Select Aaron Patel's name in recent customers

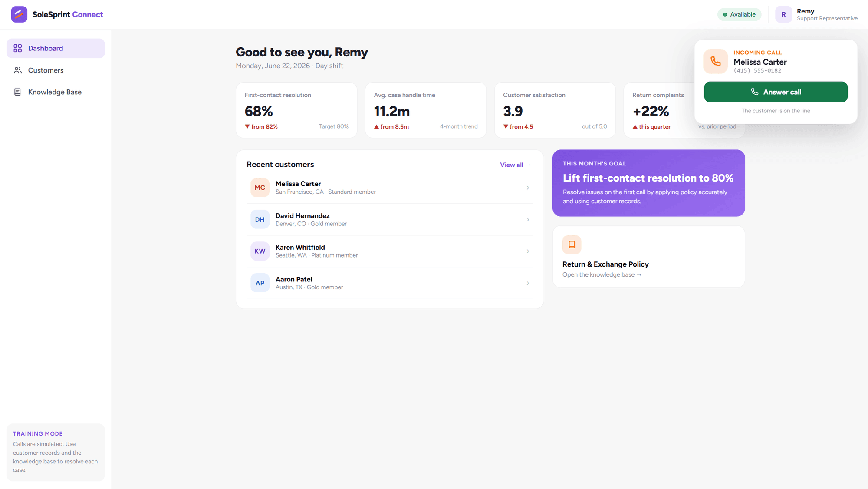[294, 279]
